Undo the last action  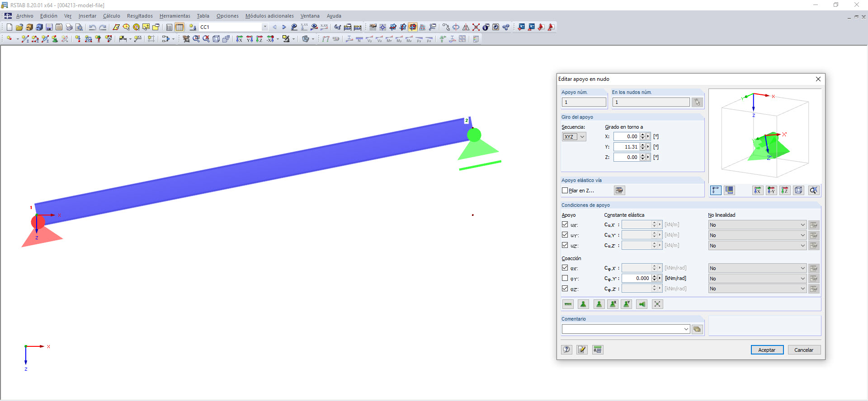pyautogui.click(x=92, y=27)
